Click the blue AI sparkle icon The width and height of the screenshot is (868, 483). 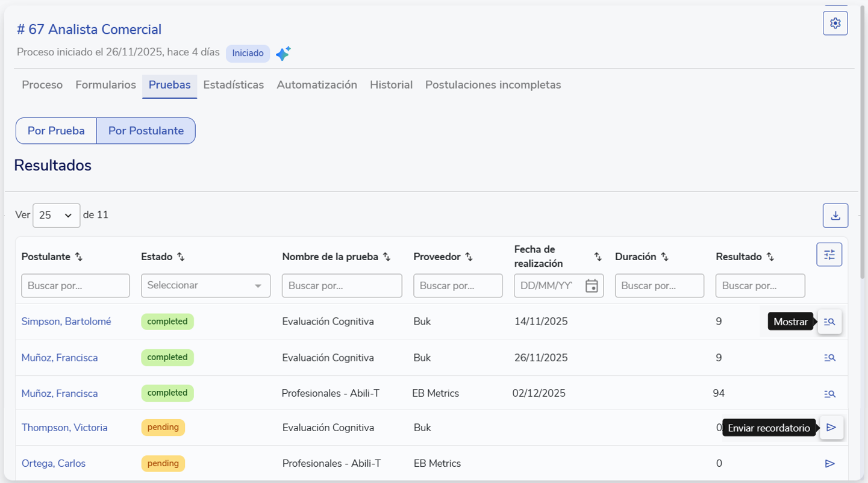283,54
